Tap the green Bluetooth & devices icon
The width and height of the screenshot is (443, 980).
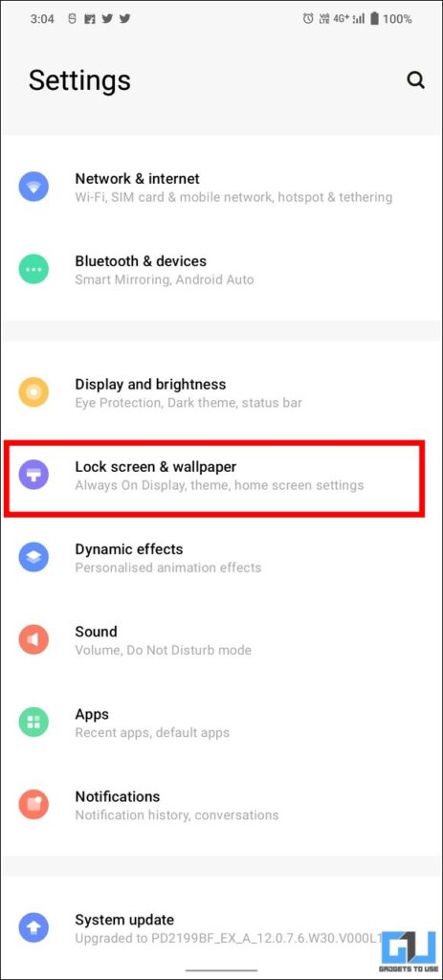point(33,269)
